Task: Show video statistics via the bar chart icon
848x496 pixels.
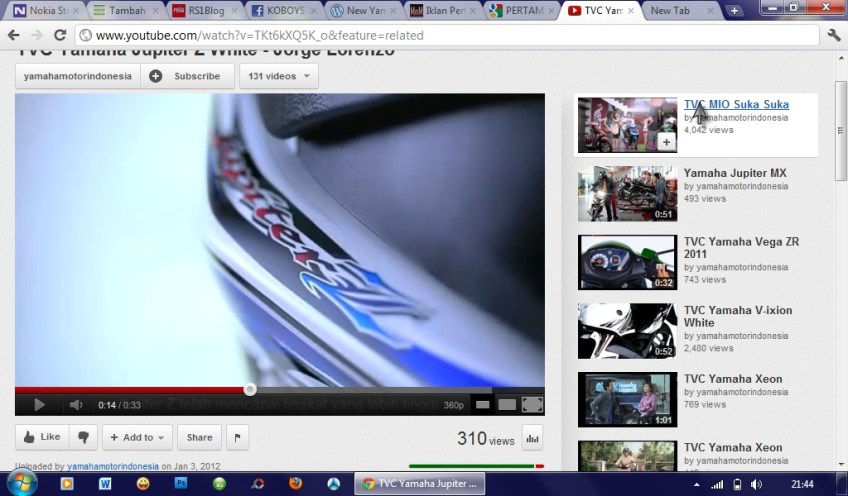Action: pos(532,437)
